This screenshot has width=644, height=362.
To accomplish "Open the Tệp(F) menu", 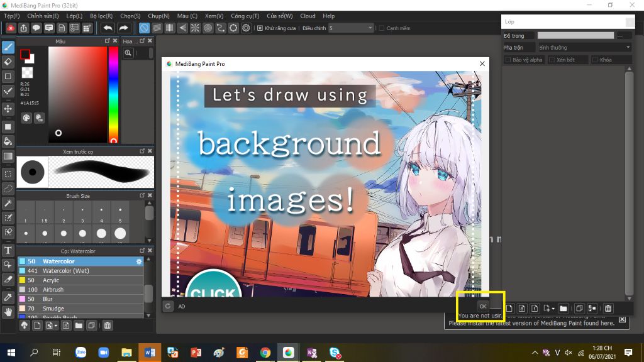I will [11, 16].
